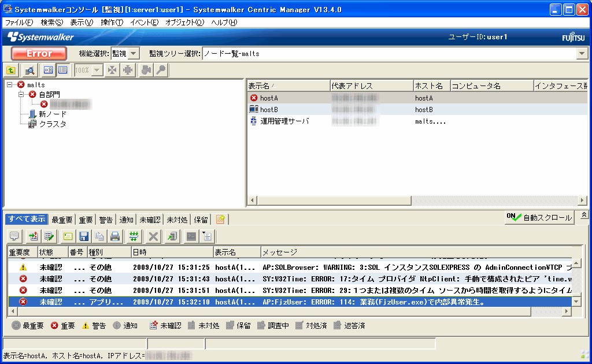Select 新ノード in the tree
Viewport: 592px width, 364px height.
click(53, 114)
